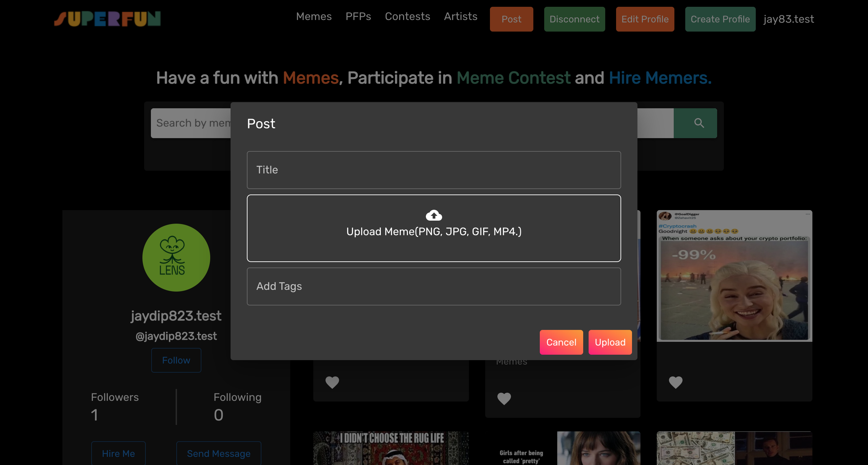Click the SuperFun logo
This screenshot has height=465, width=868.
click(107, 19)
